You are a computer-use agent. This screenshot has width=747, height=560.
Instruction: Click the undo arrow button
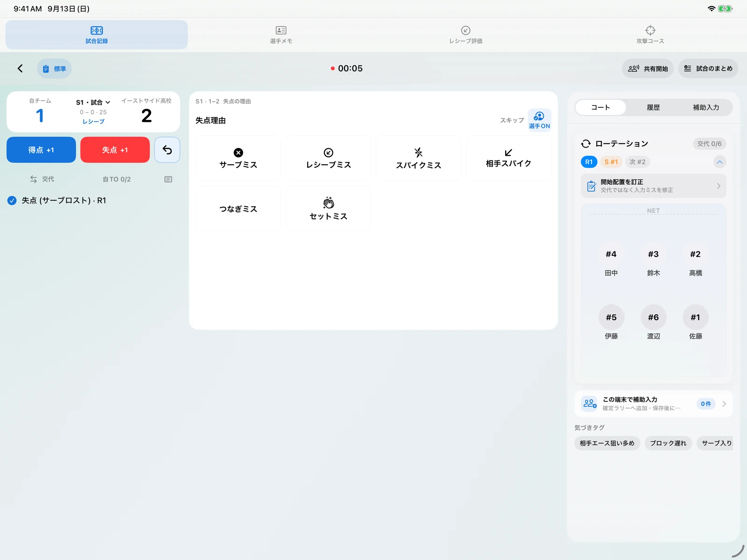[167, 150]
